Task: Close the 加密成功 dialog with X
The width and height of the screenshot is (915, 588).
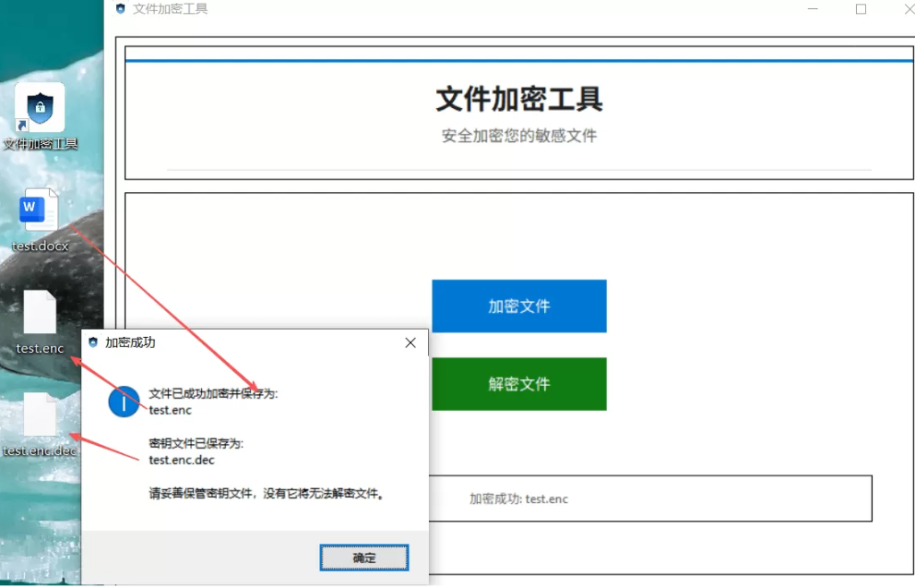Action: click(x=410, y=342)
